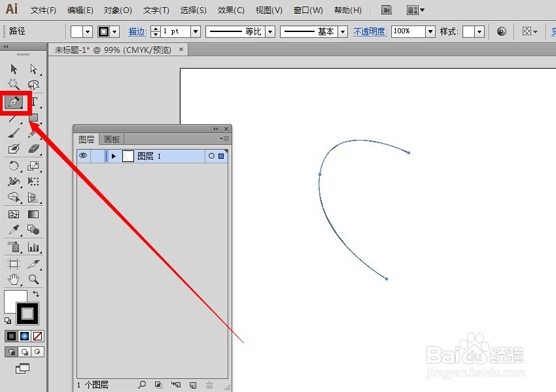This screenshot has width=556, height=392.
Task: Select the Mesh tool
Action: (14, 214)
